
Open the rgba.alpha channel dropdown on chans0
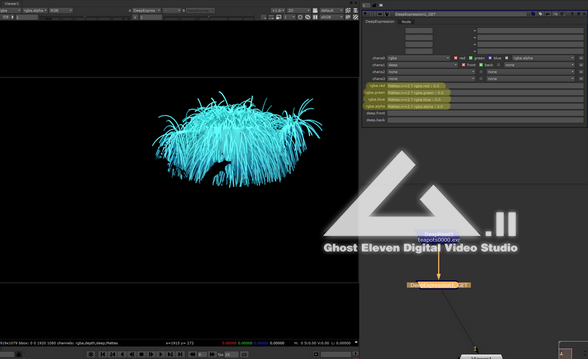click(x=543, y=58)
